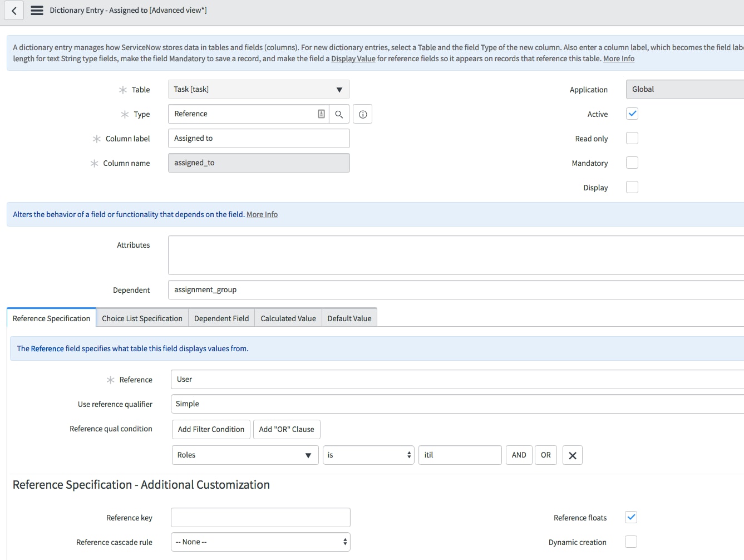
Task: Click the back arrow icon
Action: (x=14, y=11)
